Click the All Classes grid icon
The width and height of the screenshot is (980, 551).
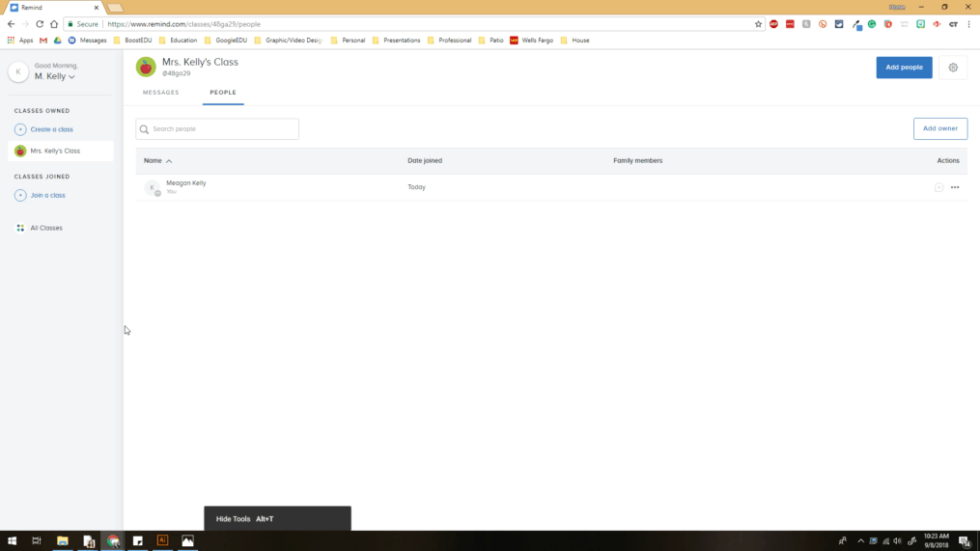coord(20,228)
